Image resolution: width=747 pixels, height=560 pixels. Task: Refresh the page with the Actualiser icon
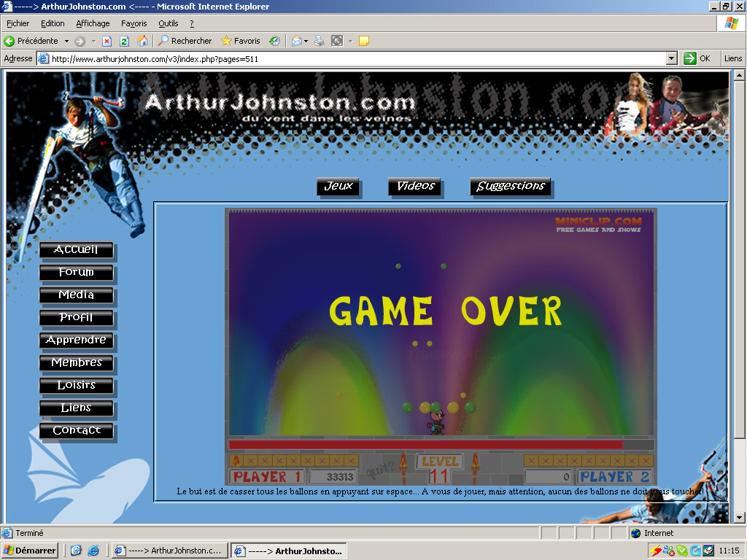pyautogui.click(x=124, y=41)
